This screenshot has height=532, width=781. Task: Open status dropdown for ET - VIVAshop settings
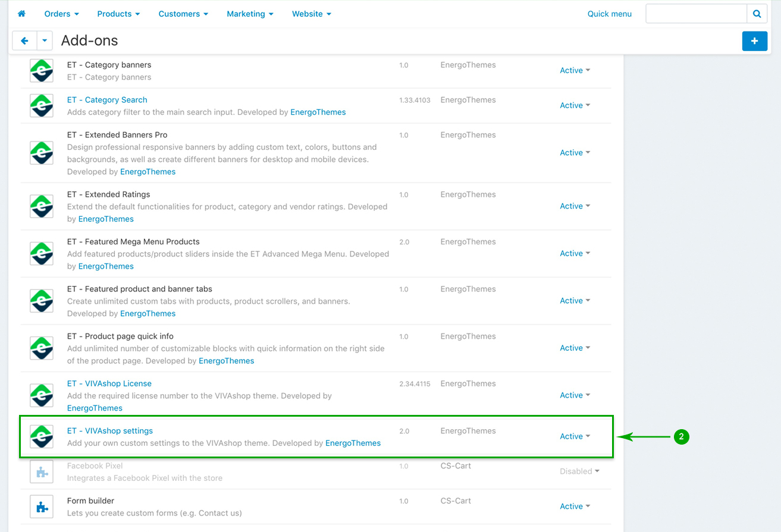[575, 436]
